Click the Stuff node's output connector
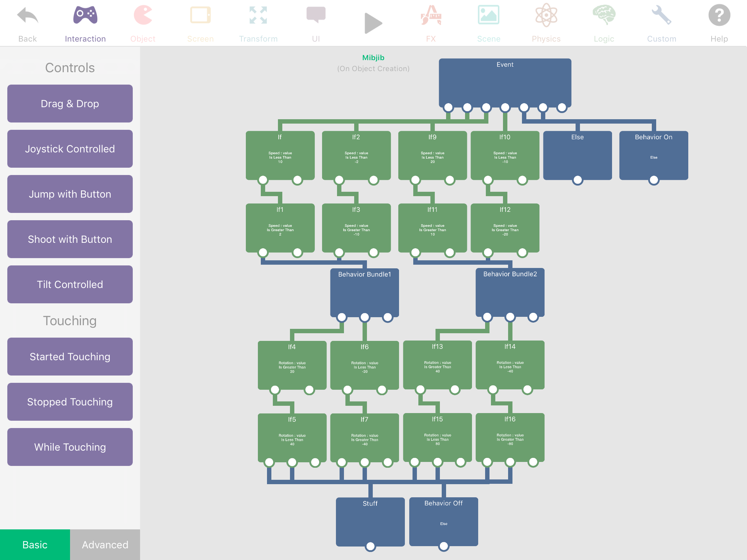This screenshot has width=747, height=560. pyautogui.click(x=370, y=546)
